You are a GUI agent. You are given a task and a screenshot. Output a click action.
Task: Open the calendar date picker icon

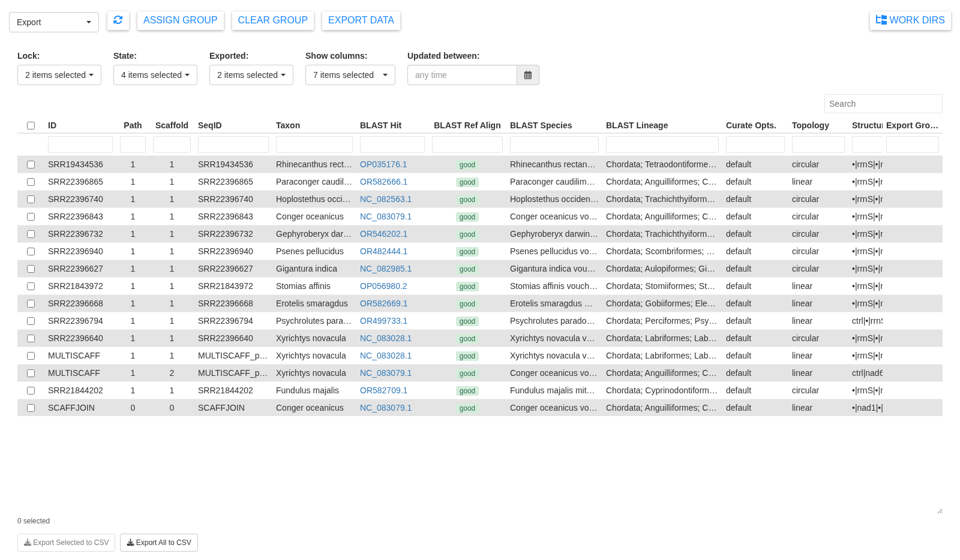(x=528, y=75)
